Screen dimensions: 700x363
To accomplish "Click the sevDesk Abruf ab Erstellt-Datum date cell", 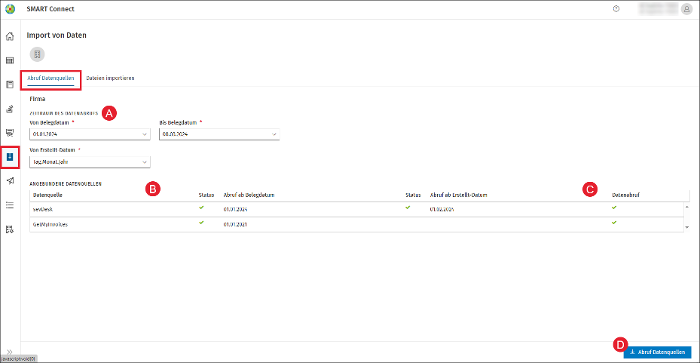I will click(x=442, y=209).
